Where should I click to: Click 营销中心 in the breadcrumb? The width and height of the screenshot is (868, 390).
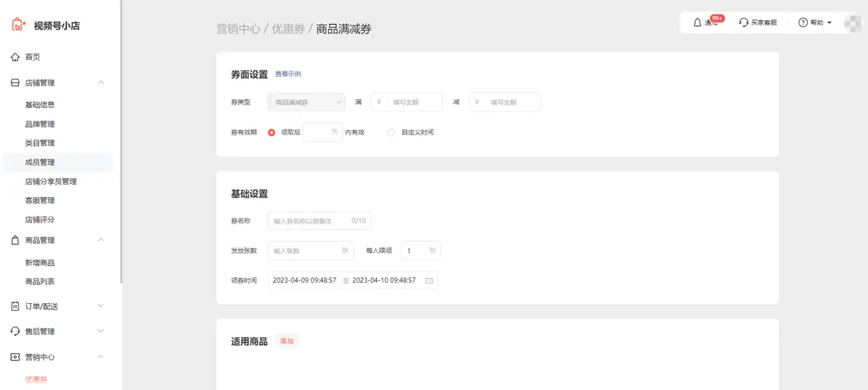(238, 29)
